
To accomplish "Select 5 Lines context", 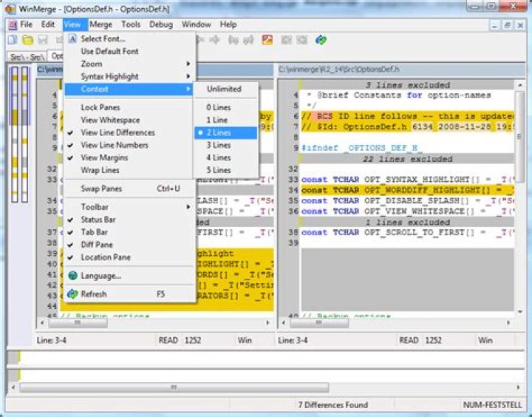I will pos(226,170).
